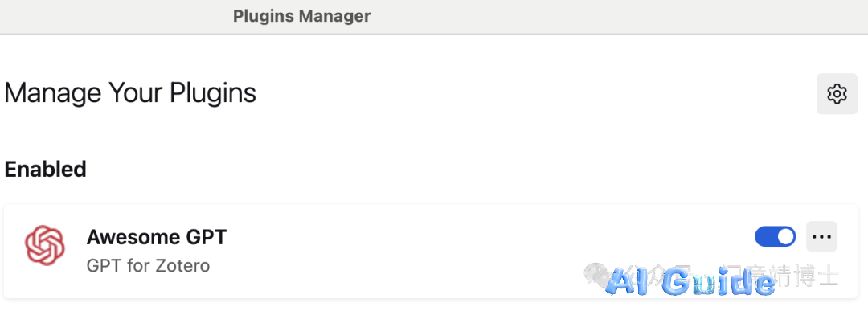The image size is (868, 311).
Task: Click the red Awesome GPT logo icon
Action: (x=45, y=245)
